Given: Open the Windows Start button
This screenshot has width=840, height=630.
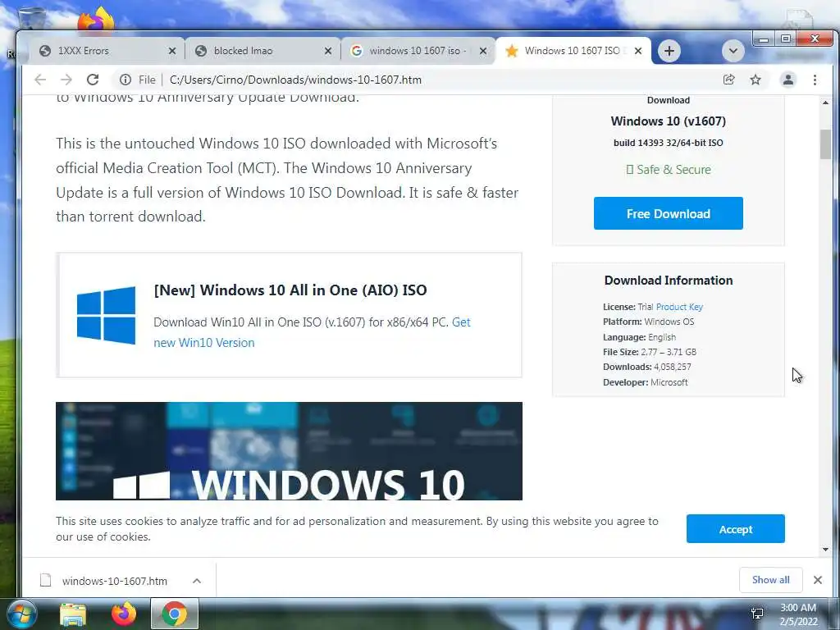Looking at the screenshot, I should 21,614.
